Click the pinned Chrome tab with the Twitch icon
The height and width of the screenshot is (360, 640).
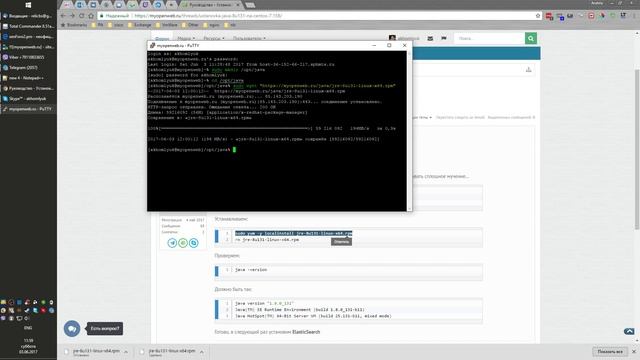145,5
